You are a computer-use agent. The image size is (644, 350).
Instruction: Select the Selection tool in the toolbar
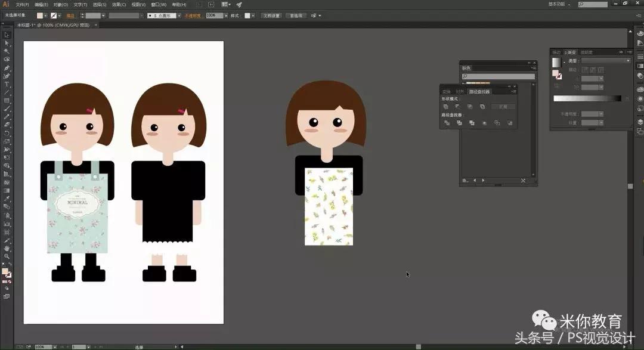[x=7, y=35]
